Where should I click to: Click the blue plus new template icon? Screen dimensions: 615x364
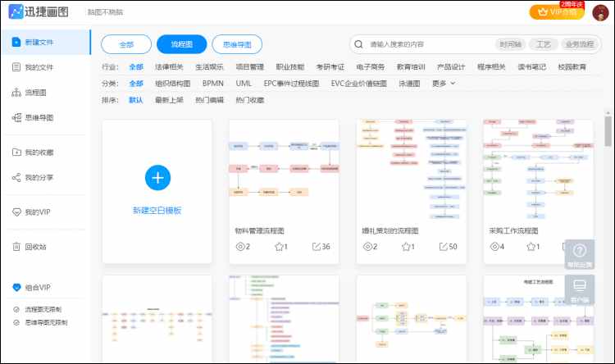[x=157, y=178]
